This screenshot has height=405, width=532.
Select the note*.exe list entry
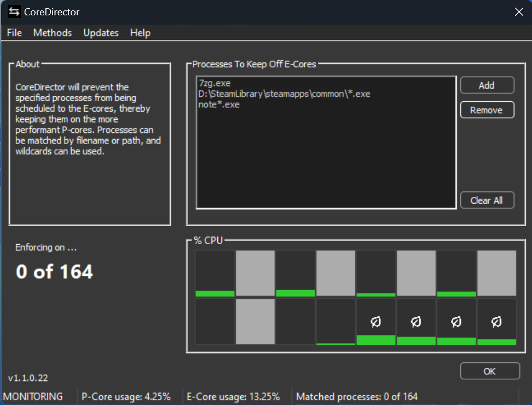point(219,105)
